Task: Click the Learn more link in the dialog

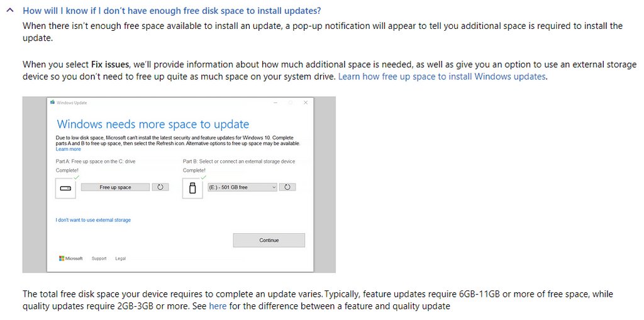Action: [68, 150]
